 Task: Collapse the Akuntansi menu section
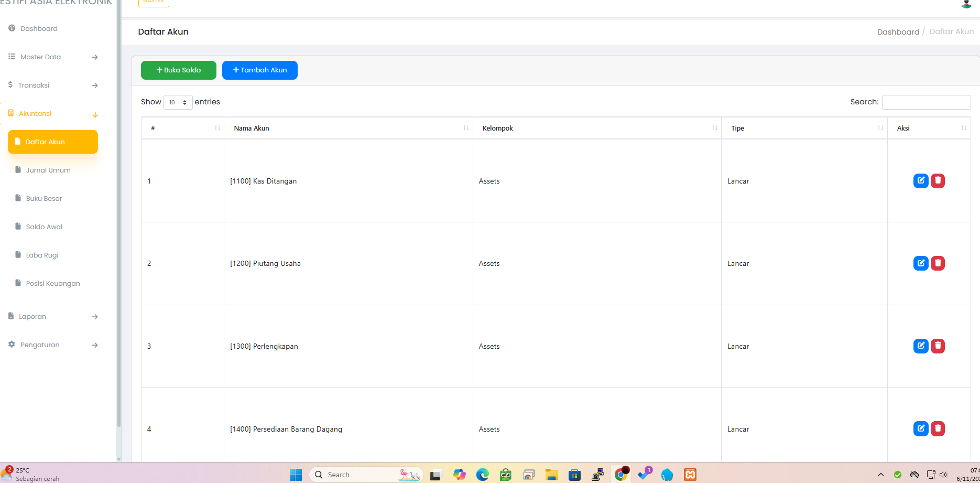pos(52,114)
